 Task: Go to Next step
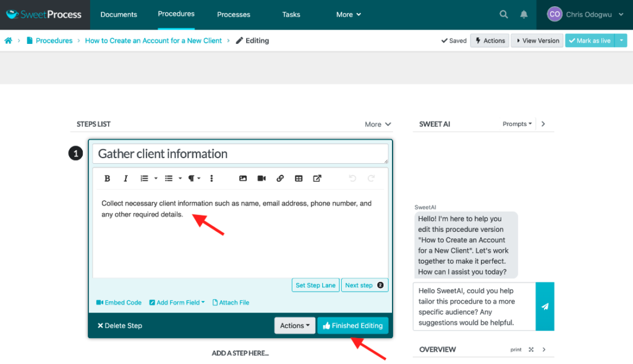click(x=365, y=286)
